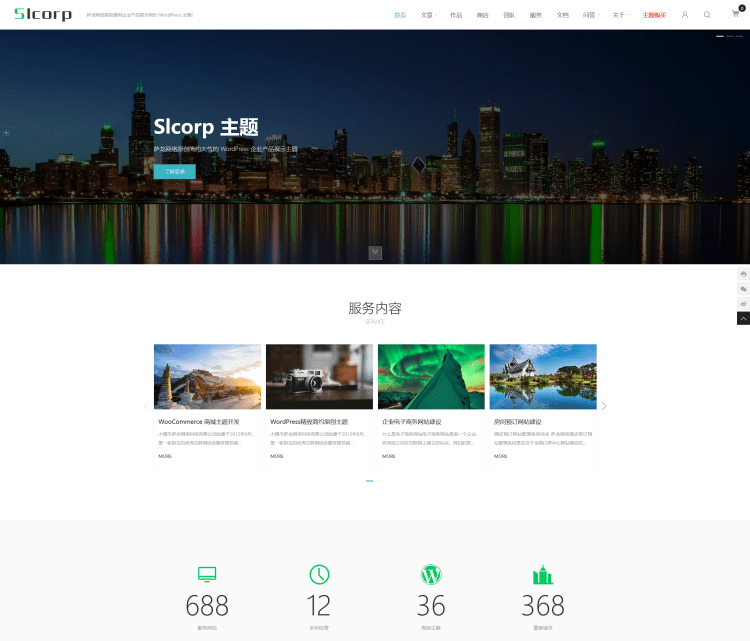
Task: Open WooCommerce 商城主题开发 title link
Action: tap(199, 421)
